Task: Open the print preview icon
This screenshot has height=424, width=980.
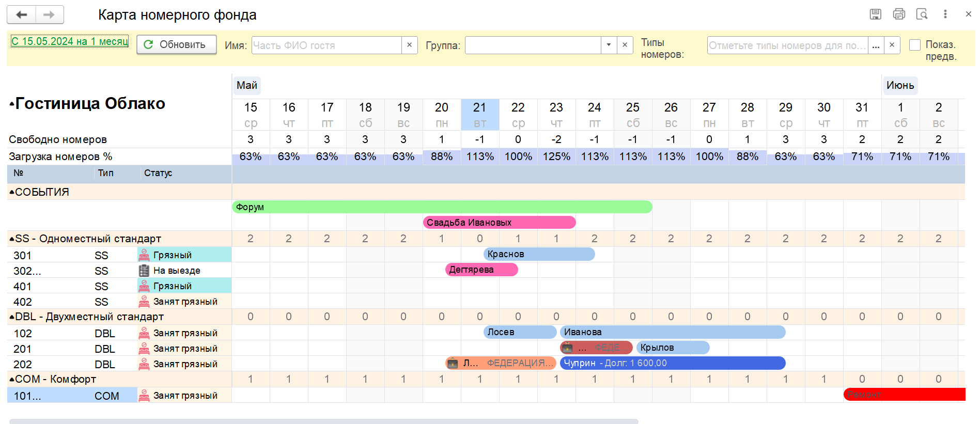Action: [922, 14]
